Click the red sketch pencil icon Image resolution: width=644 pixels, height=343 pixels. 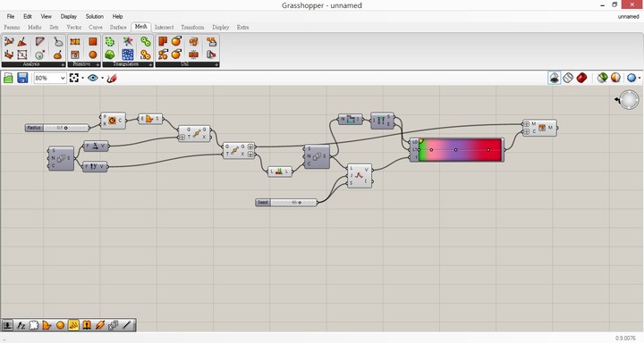tap(112, 78)
